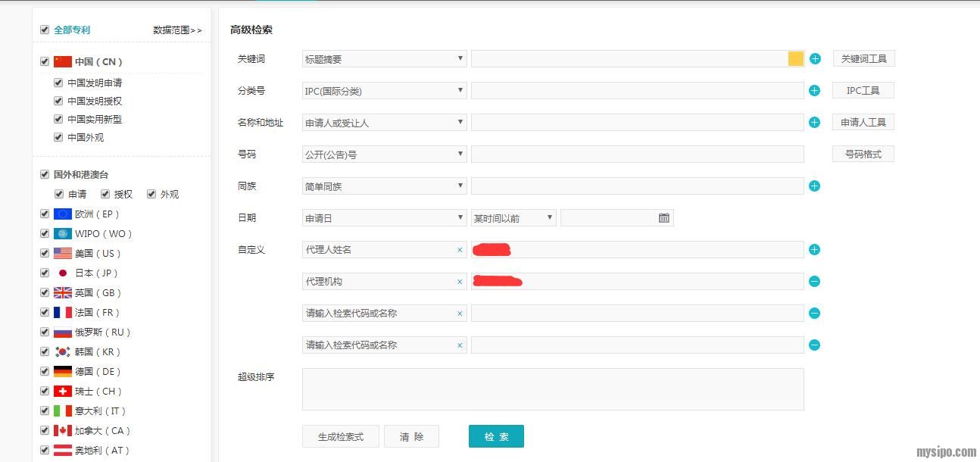Click the yellow square in keyword field
The image size is (980, 462).
coord(795,59)
